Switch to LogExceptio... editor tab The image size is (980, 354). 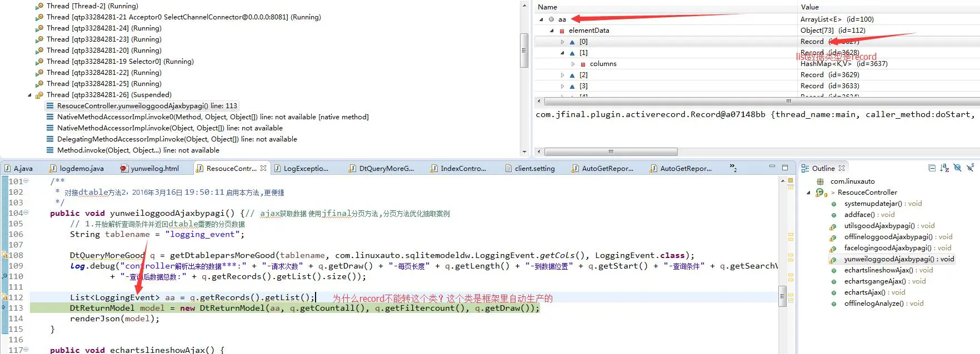(x=301, y=168)
